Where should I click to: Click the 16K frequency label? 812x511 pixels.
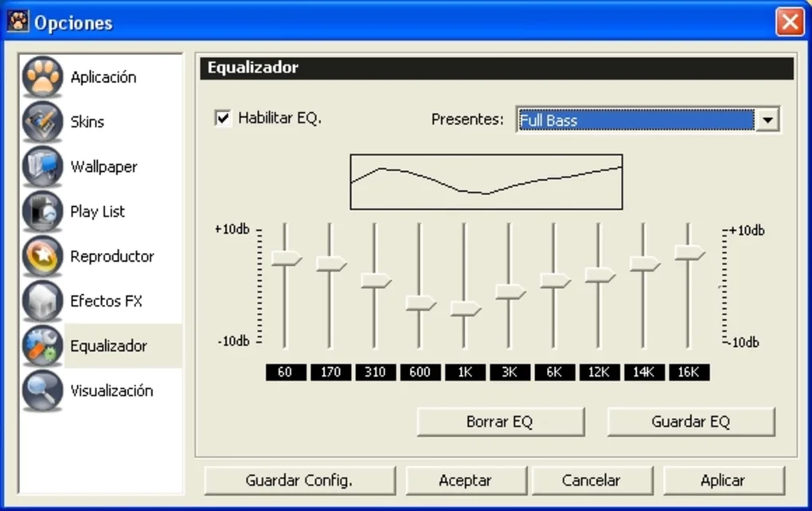pyautogui.click(x=689, y=373)
